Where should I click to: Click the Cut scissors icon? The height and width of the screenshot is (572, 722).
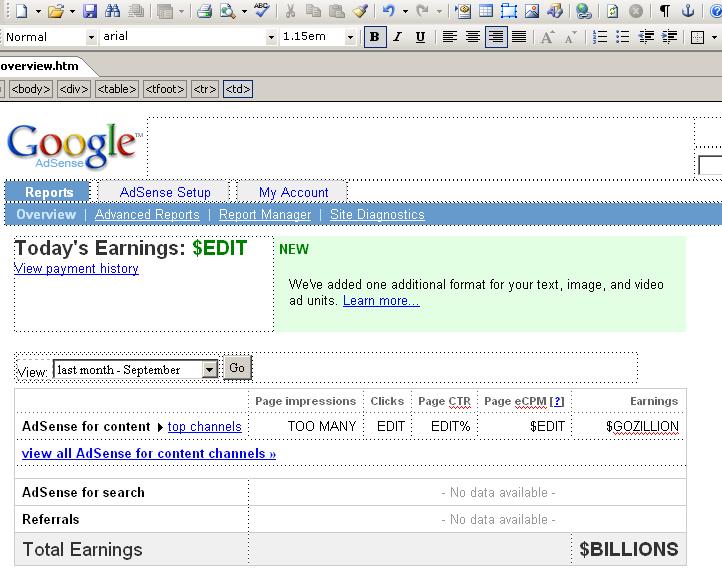click(x=290, y=11)
